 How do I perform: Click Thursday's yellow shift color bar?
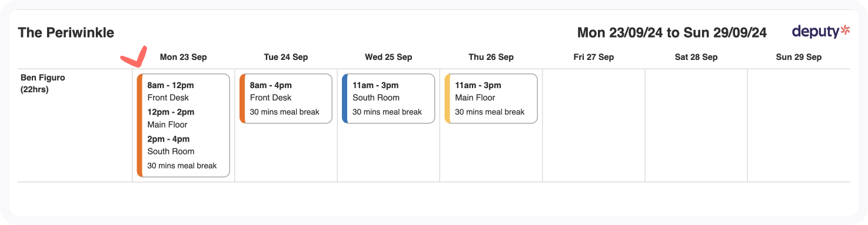[x=447, y=99]
